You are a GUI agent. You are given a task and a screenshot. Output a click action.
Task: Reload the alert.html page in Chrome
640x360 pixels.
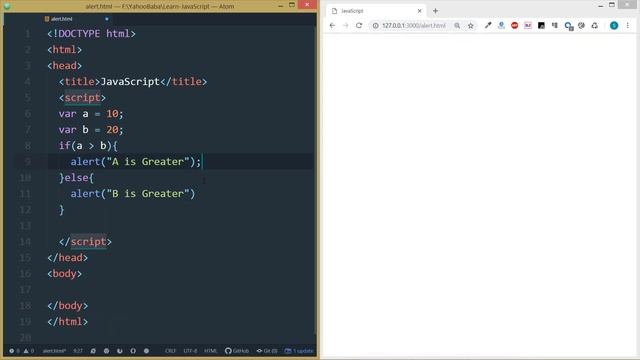pos(359,25)
